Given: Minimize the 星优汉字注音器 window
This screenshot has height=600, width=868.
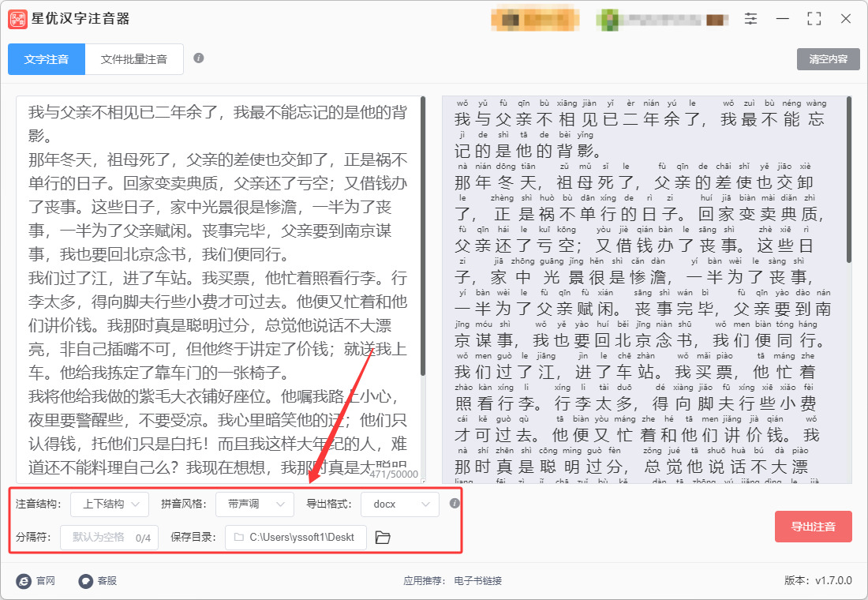Looking at the screenshot, I should (783, 19).
